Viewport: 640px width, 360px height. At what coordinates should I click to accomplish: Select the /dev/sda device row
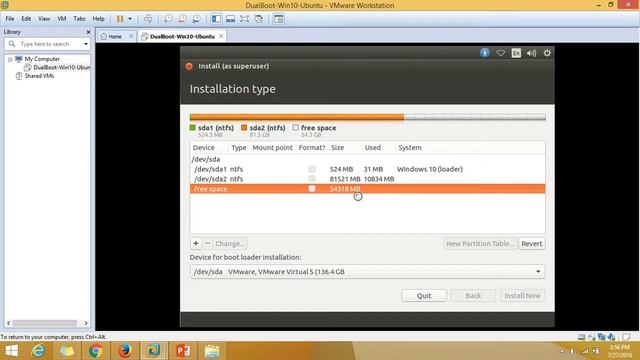coord(367,159)
